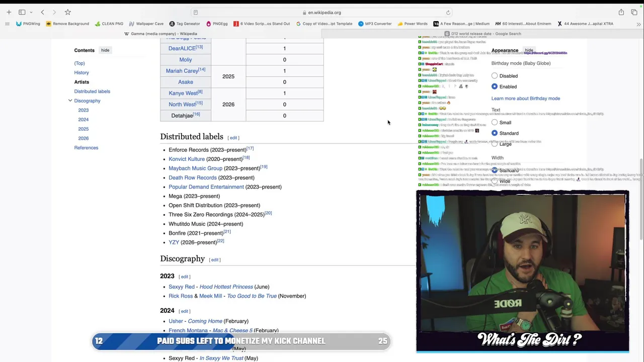Select the Standard text size radio button

(x=495, y=133)
